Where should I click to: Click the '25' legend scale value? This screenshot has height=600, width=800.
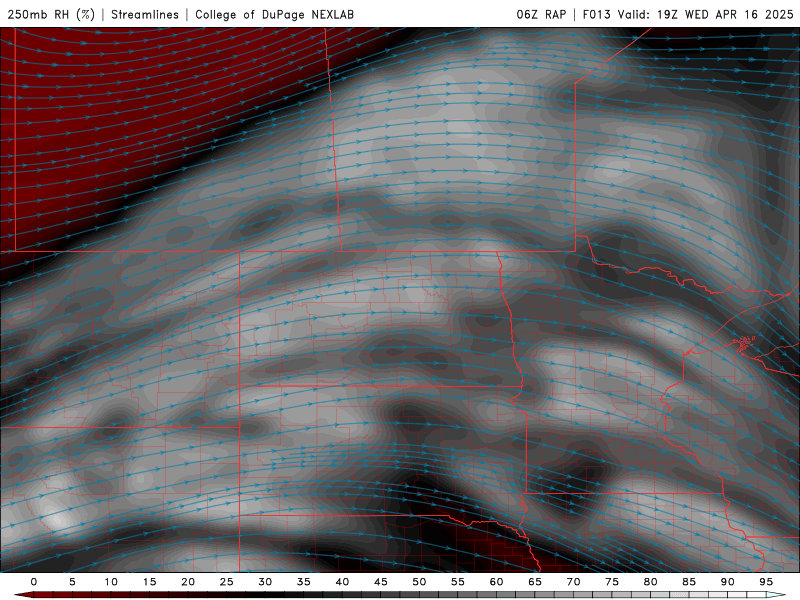(227, 582)
